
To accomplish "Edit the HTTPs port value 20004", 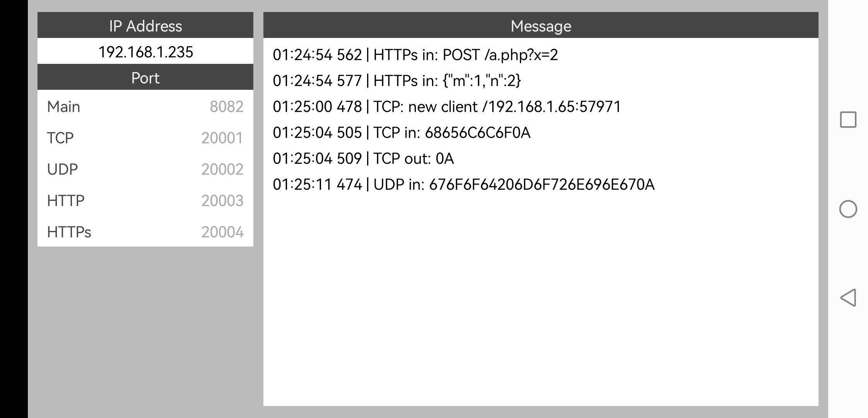I will point(222,232).
